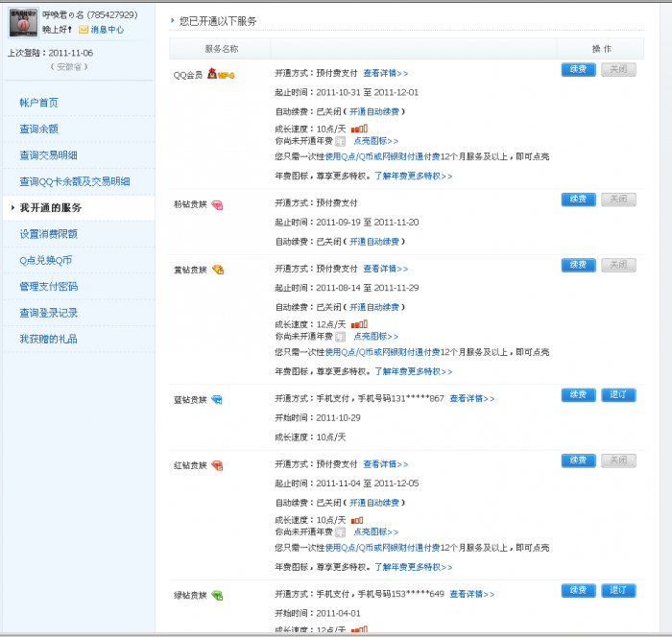672x637 pixels.
Task: Open 消息中心 link
Action: click(108, 30)
